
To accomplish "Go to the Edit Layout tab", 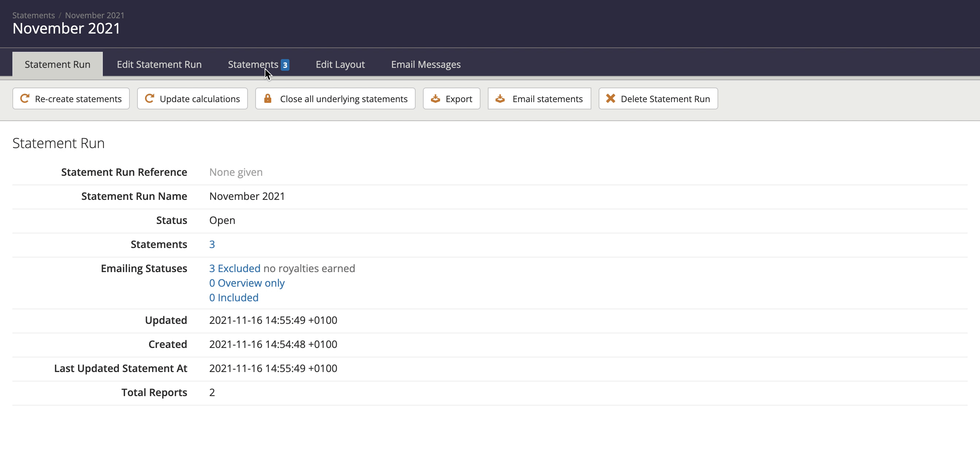I will coord(340,64).
